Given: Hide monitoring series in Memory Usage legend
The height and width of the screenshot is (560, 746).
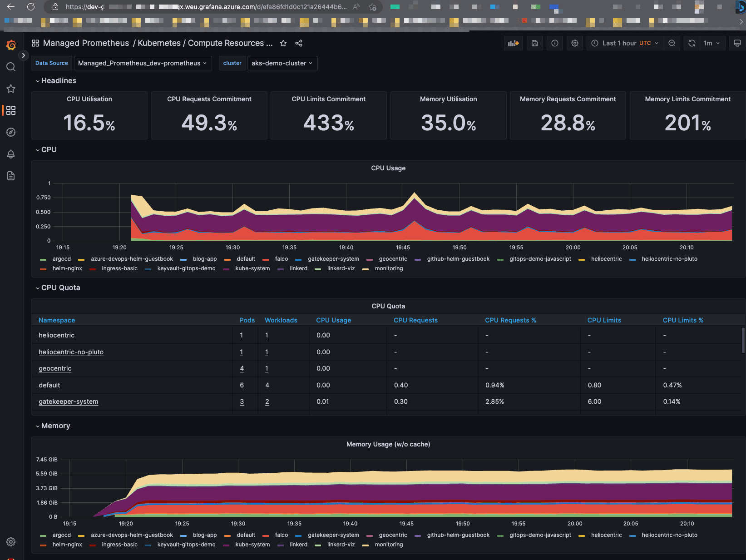Looking at the screenshot, I should [x=389, y=545].
